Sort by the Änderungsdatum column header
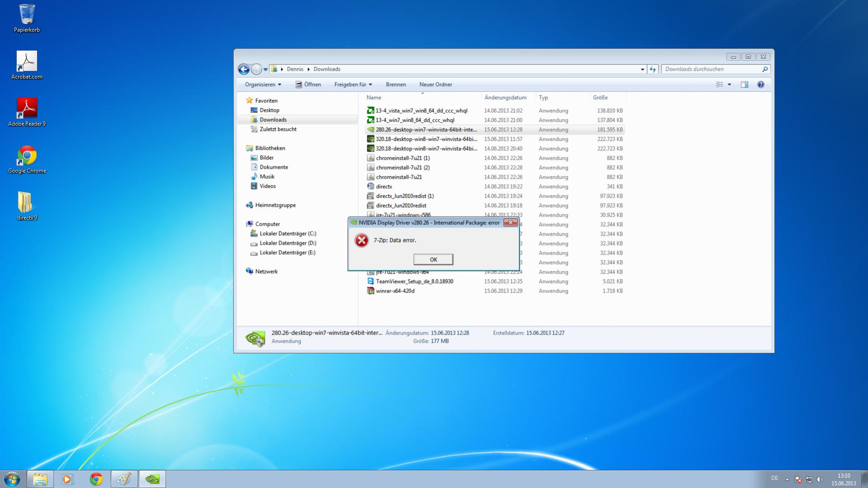Screen dimensions: 868x488 point(508,98)
